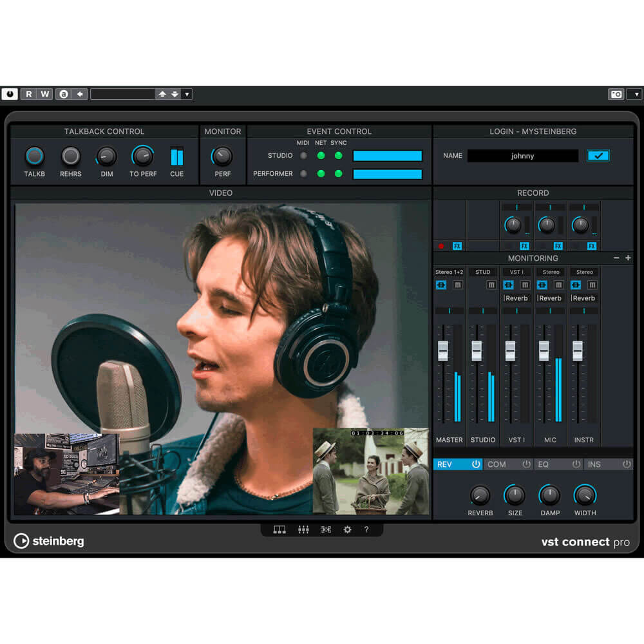Open the Stereo 1+2 output selector on Master
Screen dimensions: 644x644
click(x=448, y=272)
